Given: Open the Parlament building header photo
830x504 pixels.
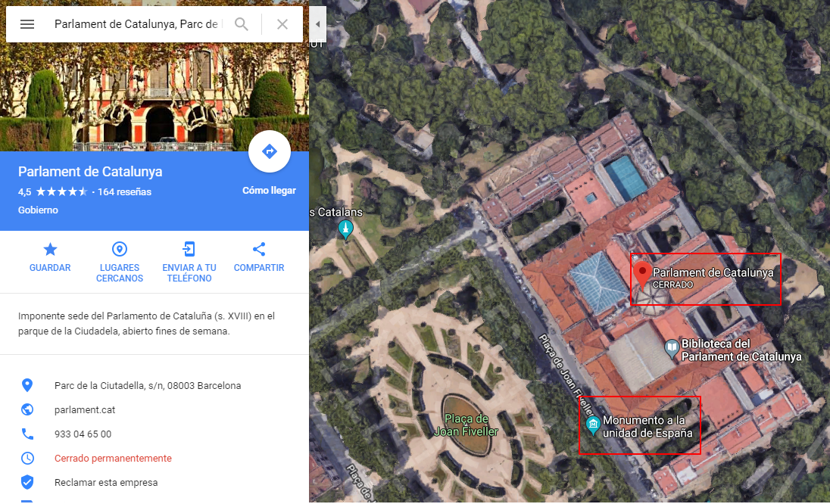Looking at the screenshot, I should (x=154, y=98).
